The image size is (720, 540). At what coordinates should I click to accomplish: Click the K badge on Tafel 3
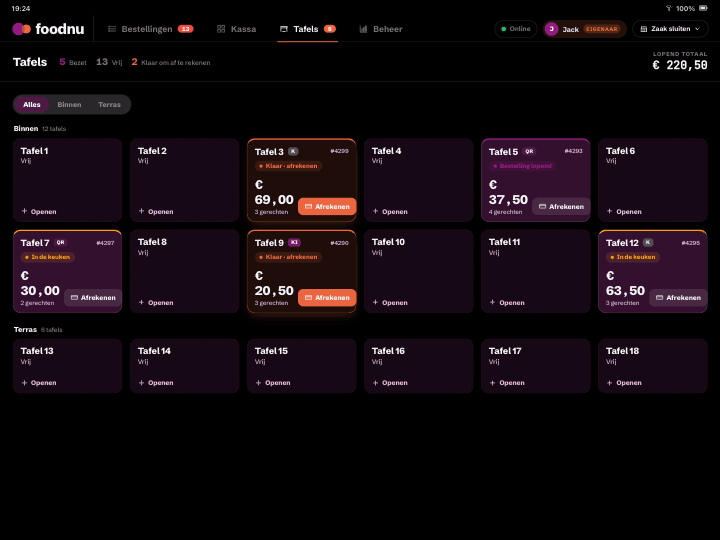tap(293, 151)
